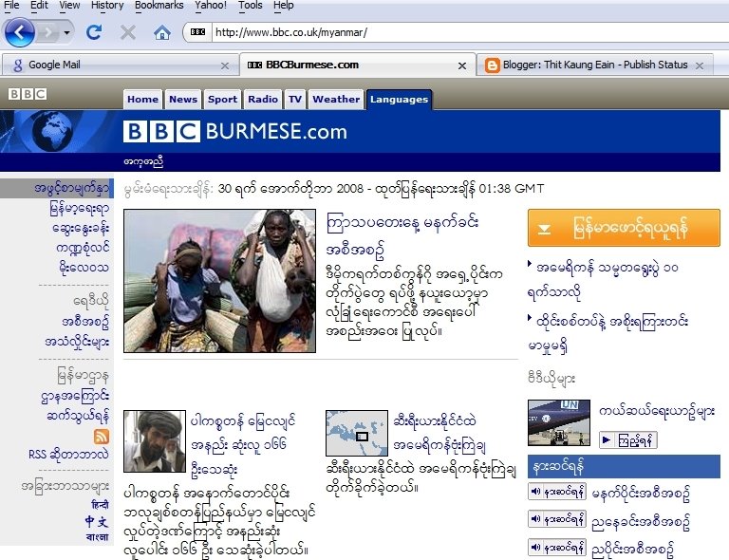Viewport: 729px width, 560px height.
Task: Close the Google Mail tab
Action: click(225, 65)
